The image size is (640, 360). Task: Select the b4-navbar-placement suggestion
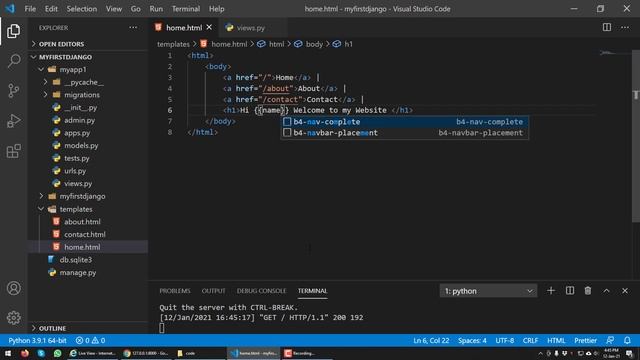pyautogui.click(x=404, y=133)
